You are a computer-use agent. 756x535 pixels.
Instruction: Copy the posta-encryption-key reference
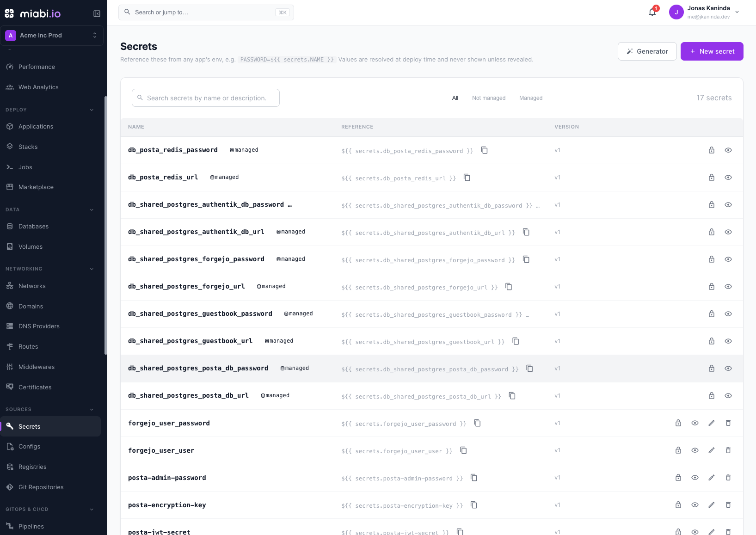tap(474, 505)
